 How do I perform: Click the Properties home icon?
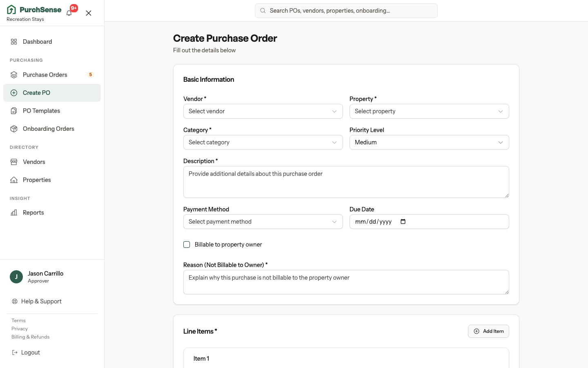point(14,180)
